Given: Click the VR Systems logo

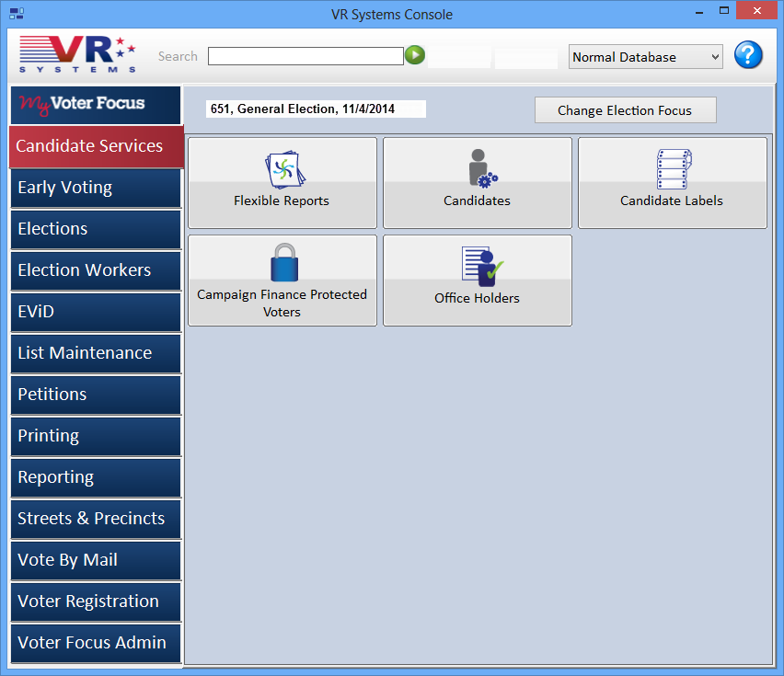Looking at the screenshot, I should tap(77, 54).
